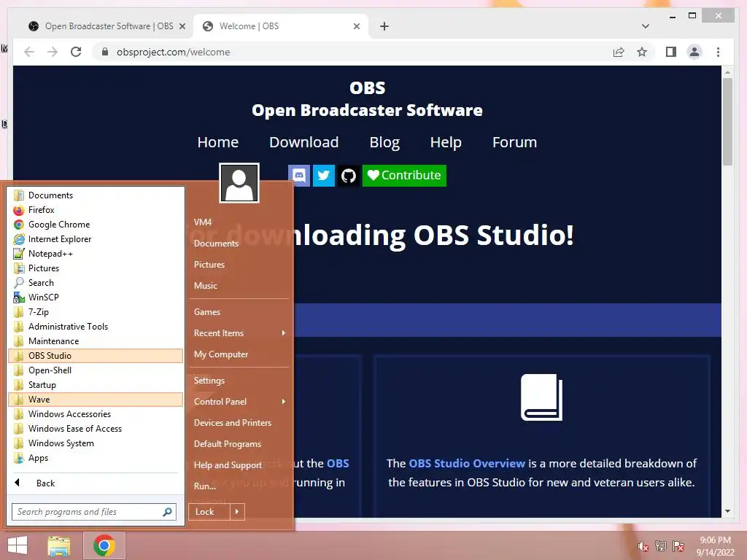Click the Chrome forward arrow
Viewport: 747px width, 560px height.
point(53,52)
